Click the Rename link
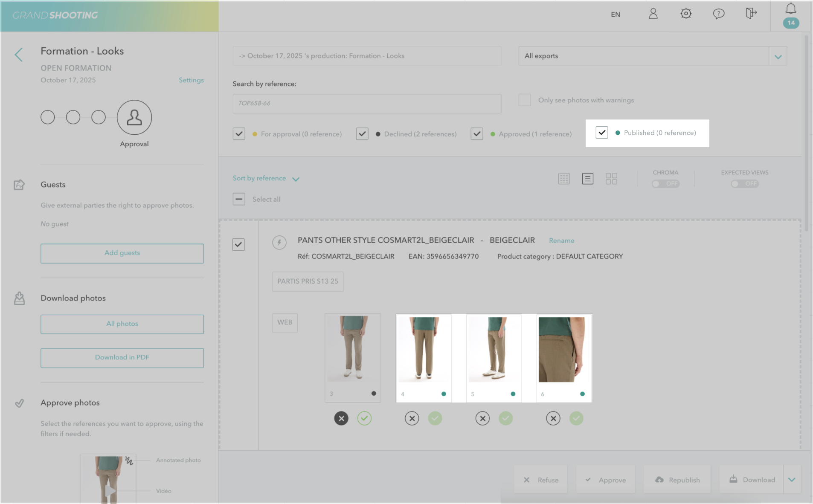The height and width of the screenshot is (504, 813). click(561, 240)
